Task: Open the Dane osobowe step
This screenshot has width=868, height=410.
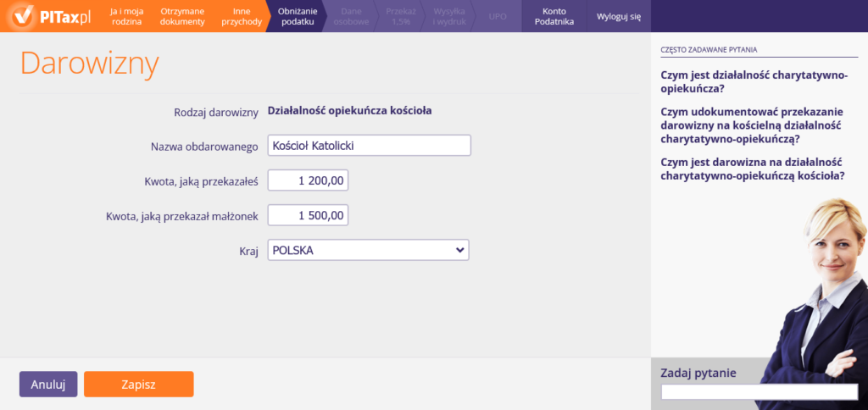Action: [x=352, y=16]
